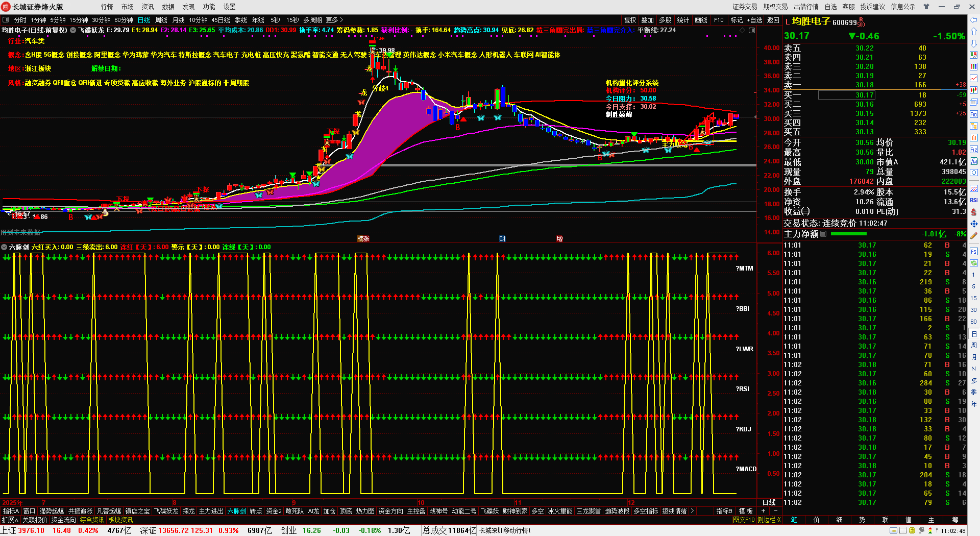Viewport: 980px width, 536px height.
Task: Select the 15 minute period in right sidebar
Action: click(974, 298)
